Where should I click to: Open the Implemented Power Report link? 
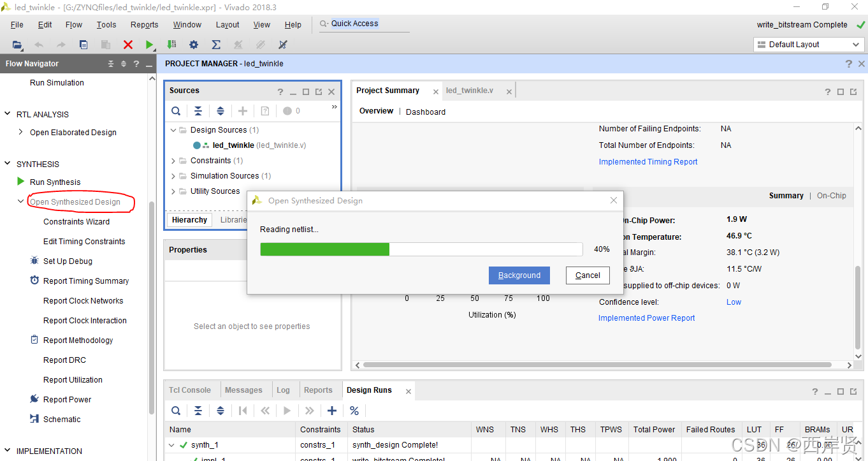pos(646,318)
